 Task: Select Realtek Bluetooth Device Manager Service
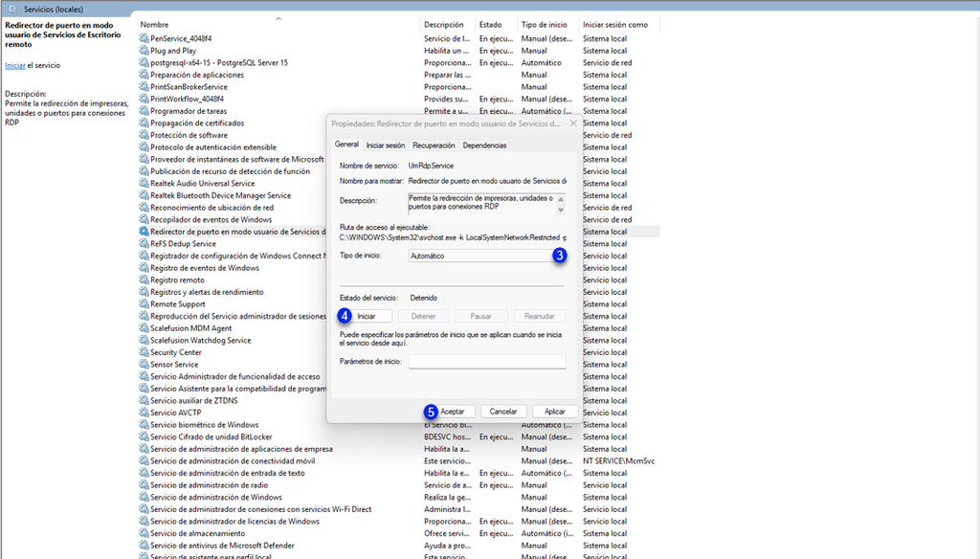click(221, 195)
